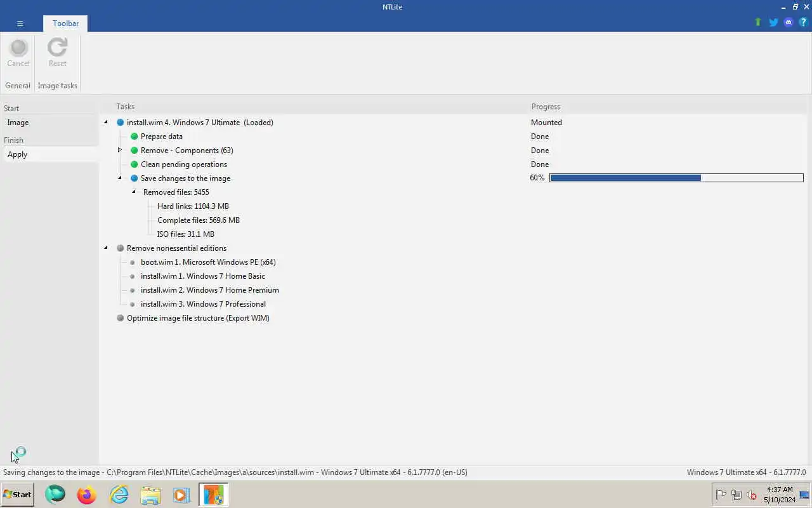Click the Cancel toolbar button
Screen dimensions: 812x508
[x=18, y=53]
